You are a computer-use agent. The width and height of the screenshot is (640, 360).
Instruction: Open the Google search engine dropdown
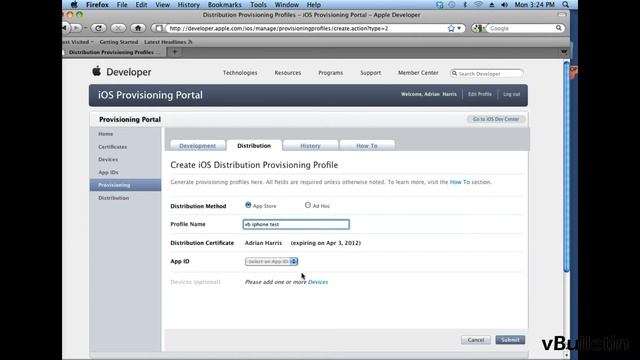click(x=479, y=28)
